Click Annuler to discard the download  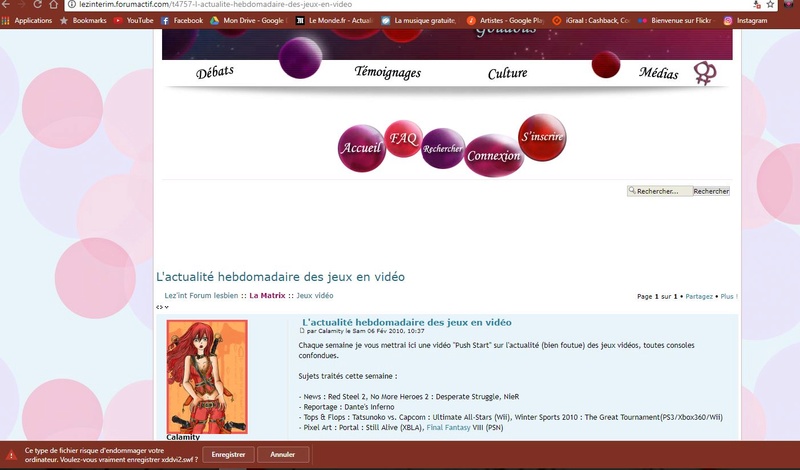coord(283,455)
